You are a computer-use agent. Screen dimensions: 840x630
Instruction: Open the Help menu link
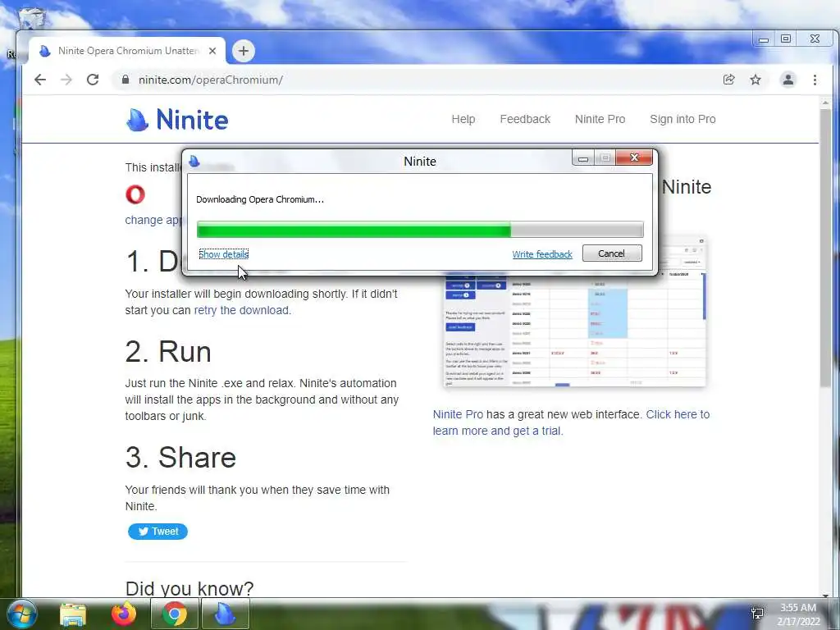[x=463, y=120]
